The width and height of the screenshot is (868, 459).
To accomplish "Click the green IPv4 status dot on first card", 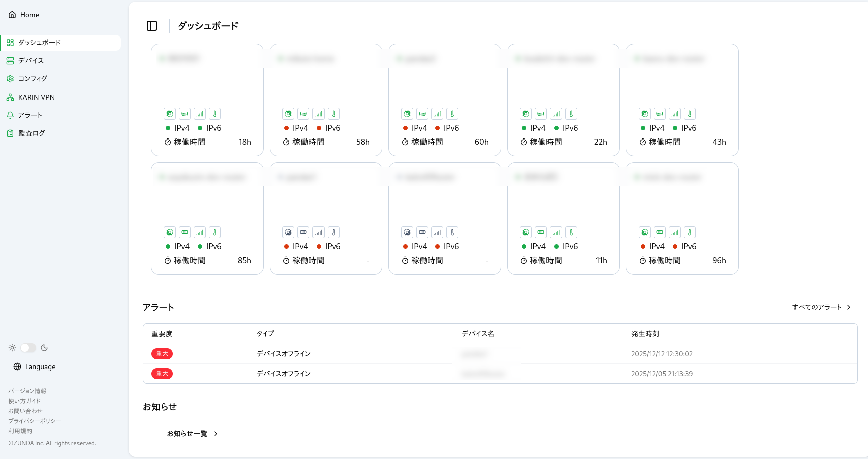I will click(168, 128).
